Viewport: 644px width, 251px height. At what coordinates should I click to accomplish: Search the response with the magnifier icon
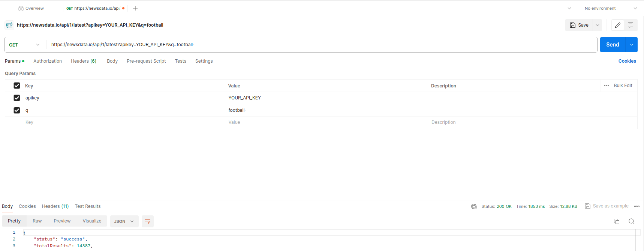(x=632, y=221)
